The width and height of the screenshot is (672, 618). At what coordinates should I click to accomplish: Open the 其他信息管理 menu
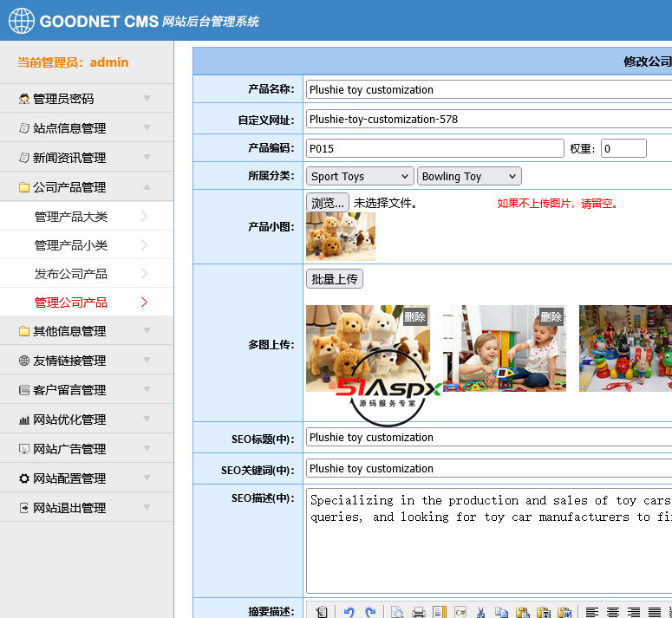click(87, 330)
